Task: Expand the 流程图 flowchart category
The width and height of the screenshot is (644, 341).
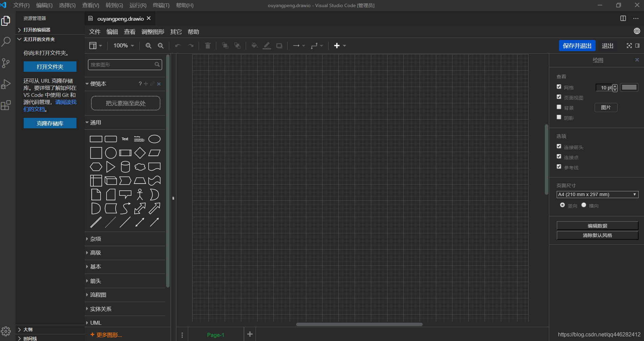Action: [125, 295]
